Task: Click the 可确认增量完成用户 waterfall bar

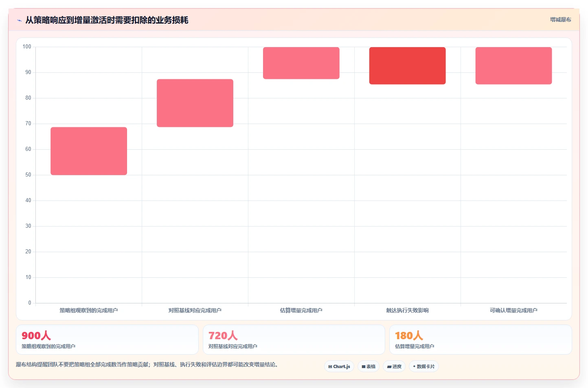Action: 514,65
